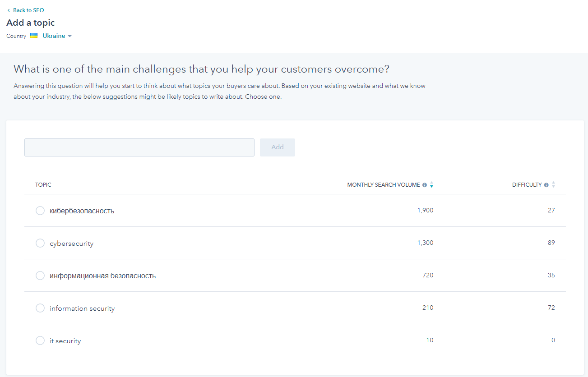
Task: Sort by Monthly Search Volume arrows
Action: pos(431,185)
